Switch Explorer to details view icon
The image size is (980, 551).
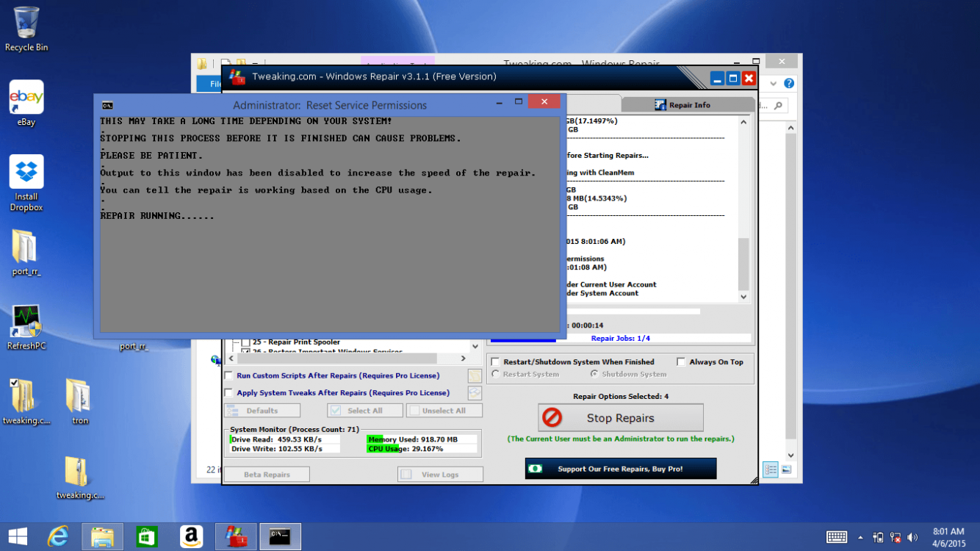point(770,469)
